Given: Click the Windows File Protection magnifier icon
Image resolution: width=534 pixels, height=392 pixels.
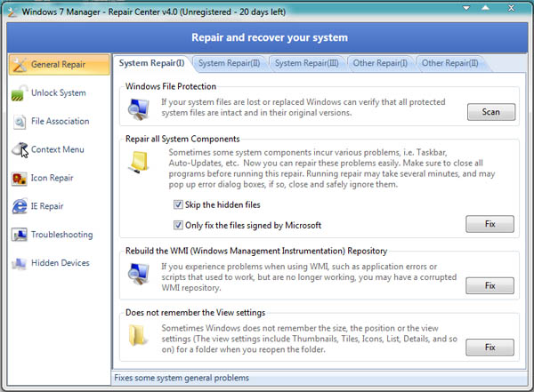Looking at the screenshot, I should pos(139,108).
